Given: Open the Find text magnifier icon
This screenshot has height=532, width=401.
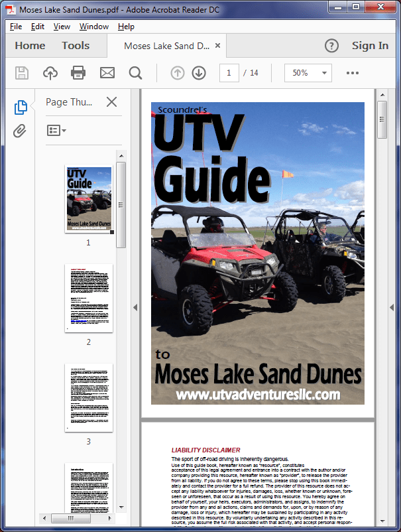Looking at the screenshot, I should point(136,73).
